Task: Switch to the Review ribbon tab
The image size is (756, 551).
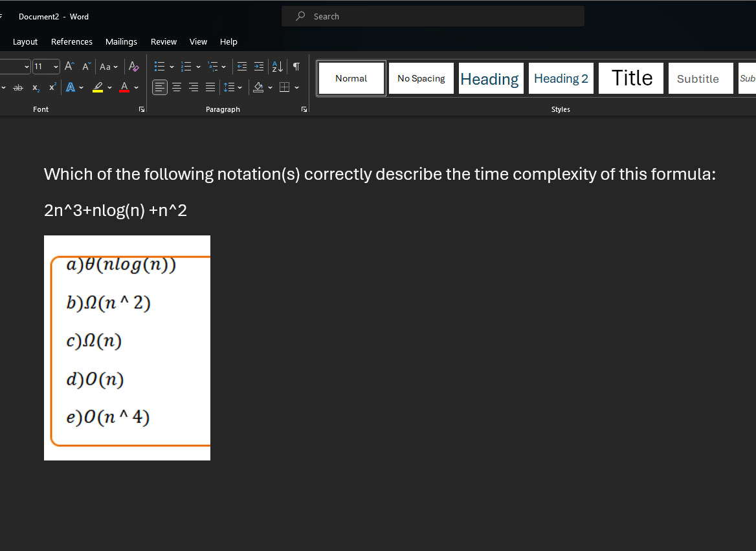Action: (163, 41)
